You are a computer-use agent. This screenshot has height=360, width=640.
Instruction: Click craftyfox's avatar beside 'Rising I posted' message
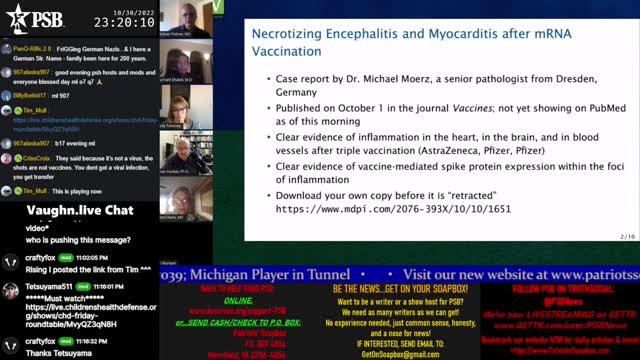pos(10,262)
